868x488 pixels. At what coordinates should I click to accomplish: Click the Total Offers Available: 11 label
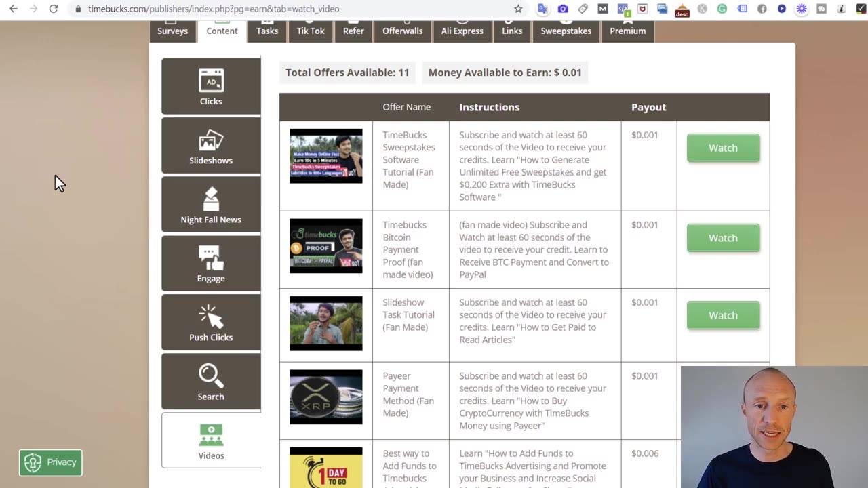347,73
